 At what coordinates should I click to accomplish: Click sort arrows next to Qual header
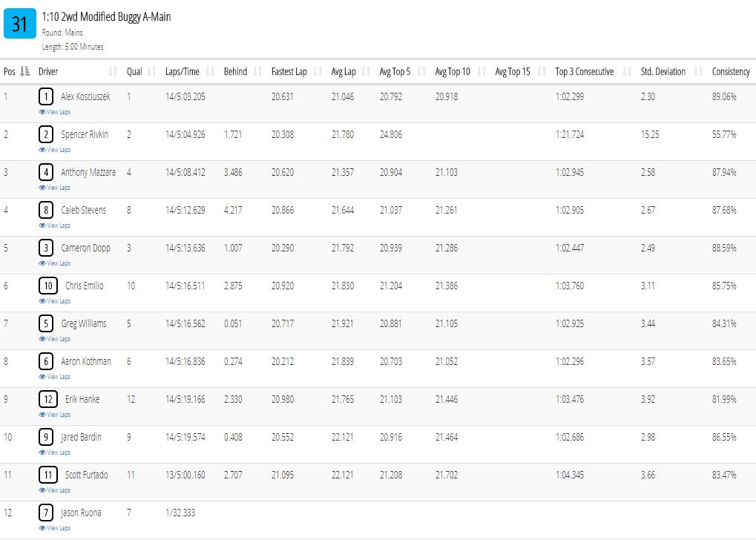tap(151, 71)
